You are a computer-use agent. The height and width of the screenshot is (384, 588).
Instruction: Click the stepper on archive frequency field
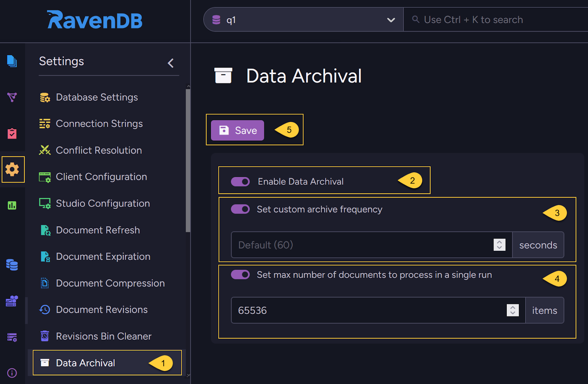pyautogui.click(x=499, y=245)
